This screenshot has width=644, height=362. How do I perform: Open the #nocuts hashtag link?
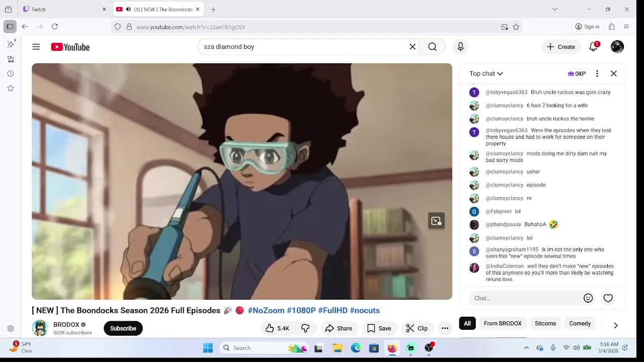tap(365, 311)
